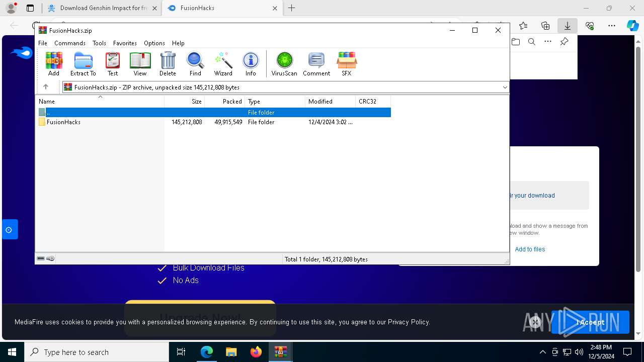The image size is (644, 362).
Task: Close the FusionHacks browser tab
Action: (x=275, y=8)
